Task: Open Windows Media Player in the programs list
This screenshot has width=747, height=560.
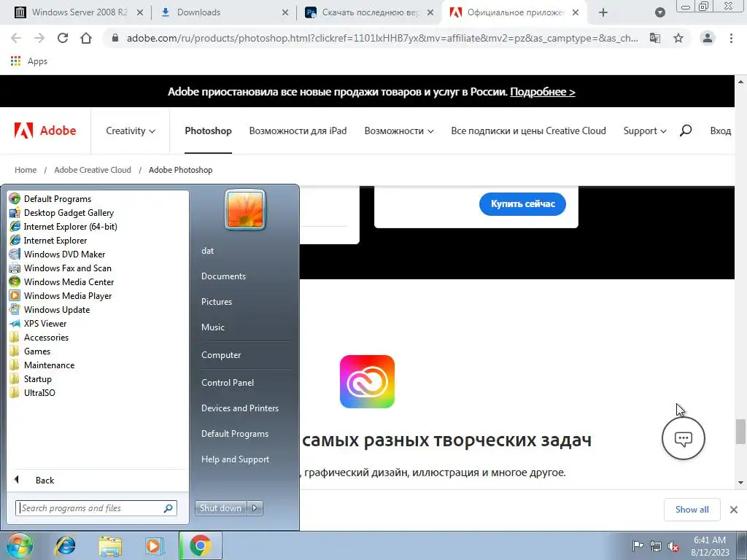Action: (61, 296)
